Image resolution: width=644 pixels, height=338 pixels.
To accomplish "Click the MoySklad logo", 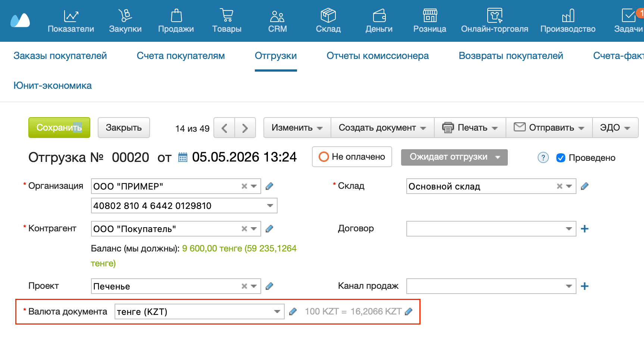I will point(20,21).
